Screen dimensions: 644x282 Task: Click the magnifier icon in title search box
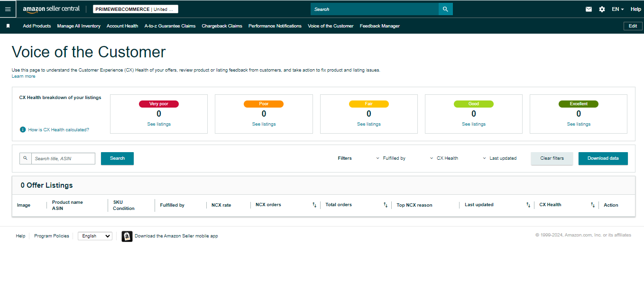pyautogui.click(x=25, y=158)
